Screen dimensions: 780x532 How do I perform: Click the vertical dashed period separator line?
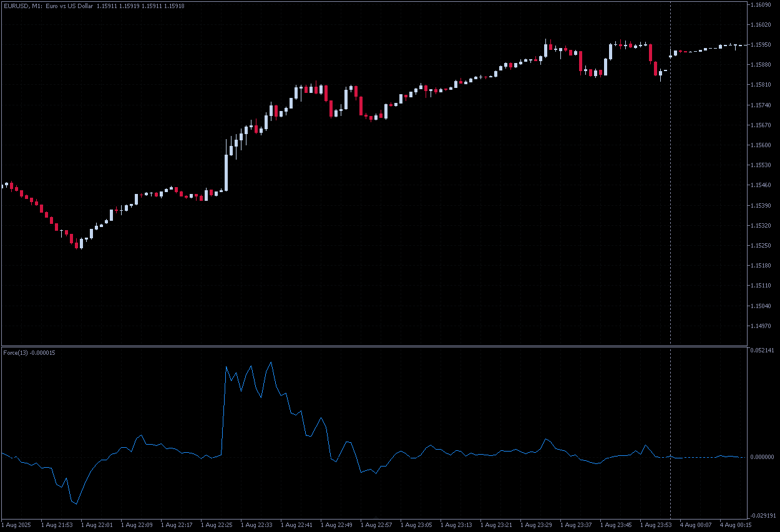[x=670, y=187]
